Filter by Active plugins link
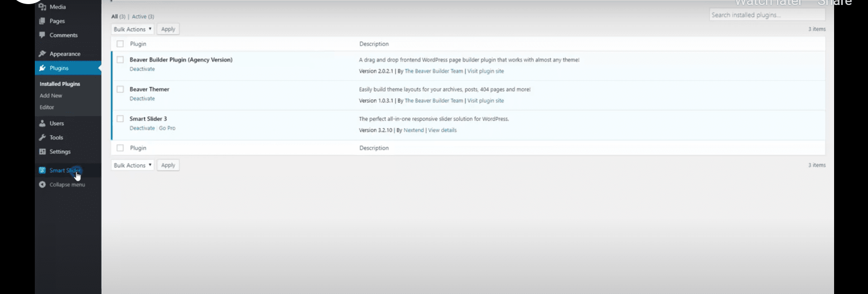This screenshot has width=868, height=294. 143,17
